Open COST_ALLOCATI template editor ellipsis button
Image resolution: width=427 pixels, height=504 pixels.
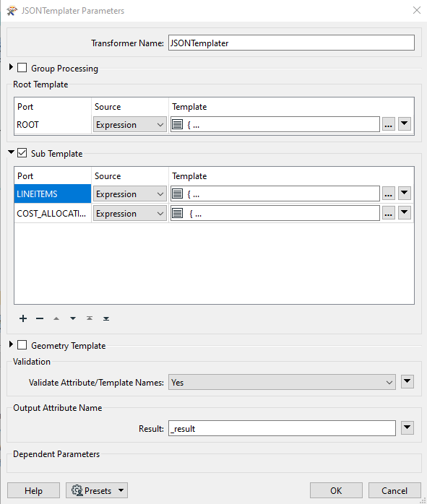tap(389, 214)
